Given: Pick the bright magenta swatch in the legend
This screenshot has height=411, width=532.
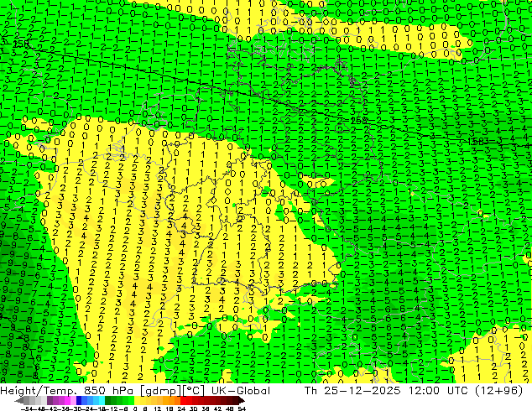Looking at the screenshot, I should (x=67, y=400).
